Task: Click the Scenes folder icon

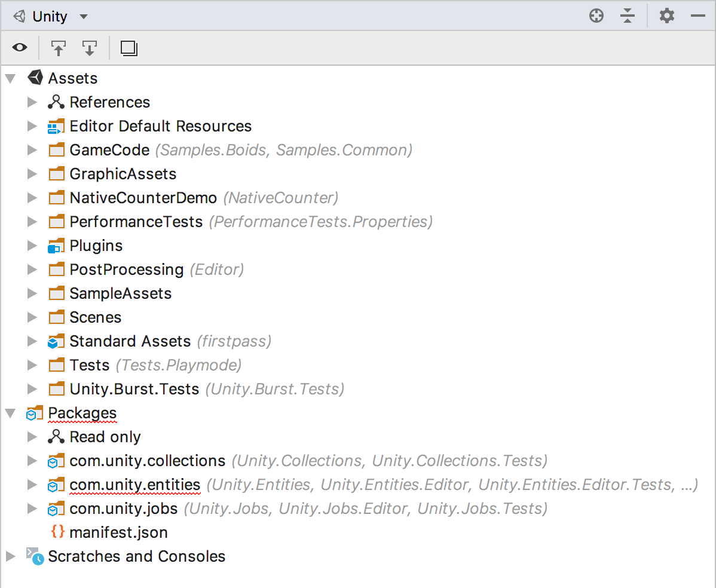Action: (56, 317)
